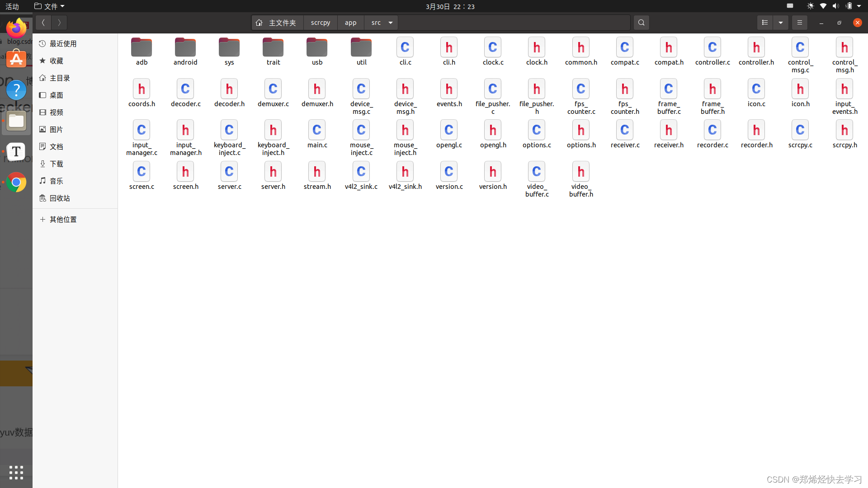Navigate to app in path bar
The image size is (868, 488).
351,23
